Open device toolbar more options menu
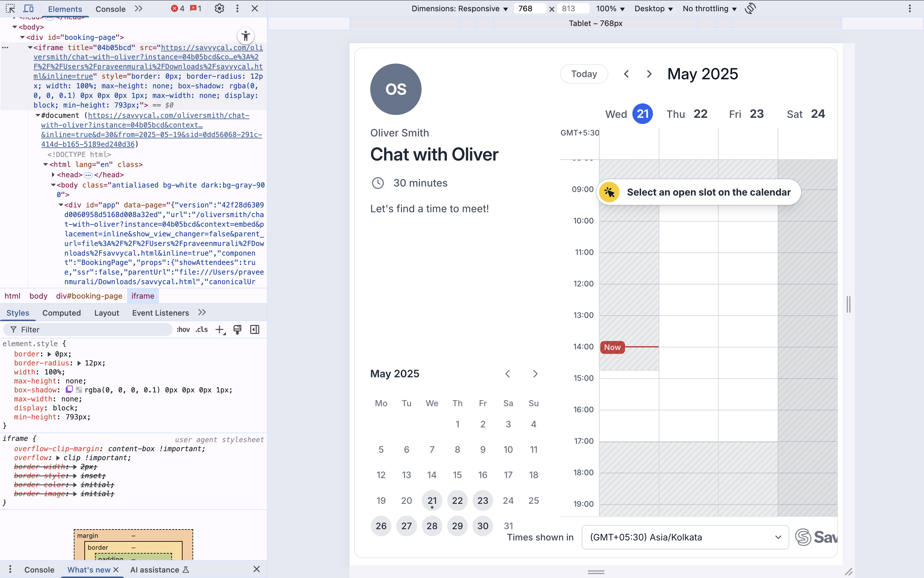924x578 pixels. pos(910,8)
